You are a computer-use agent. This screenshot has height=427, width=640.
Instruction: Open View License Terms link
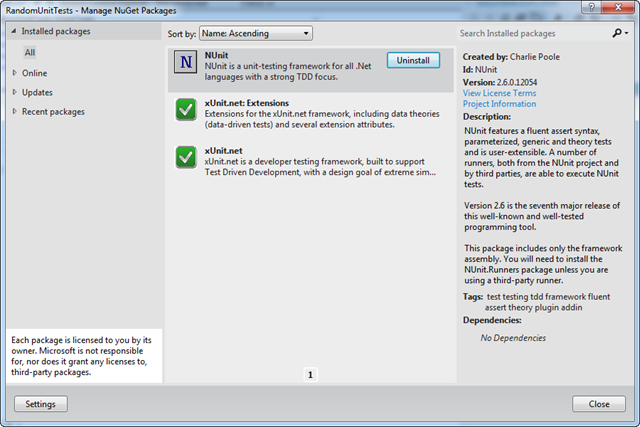point(499,93)
